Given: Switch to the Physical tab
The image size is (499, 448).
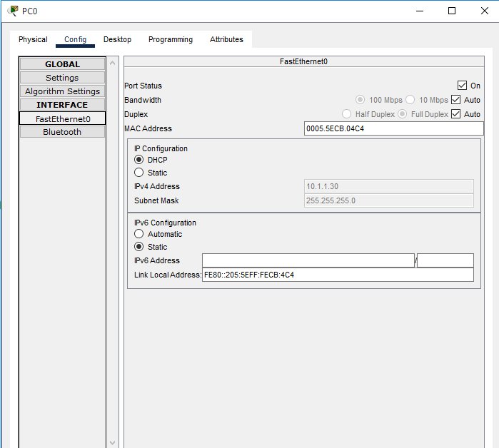Looking at the screenshot, I should pyautogui.click(x=33, y=40).
